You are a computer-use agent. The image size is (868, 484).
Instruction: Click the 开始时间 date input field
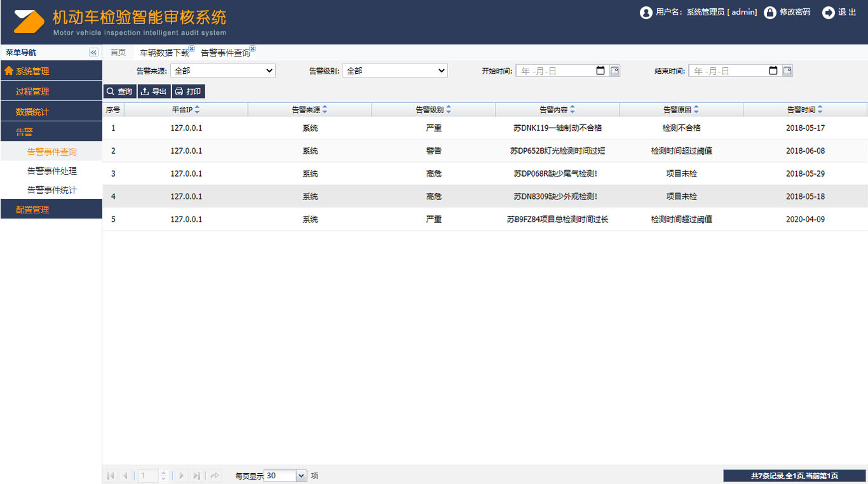click(x=556, y=71)
